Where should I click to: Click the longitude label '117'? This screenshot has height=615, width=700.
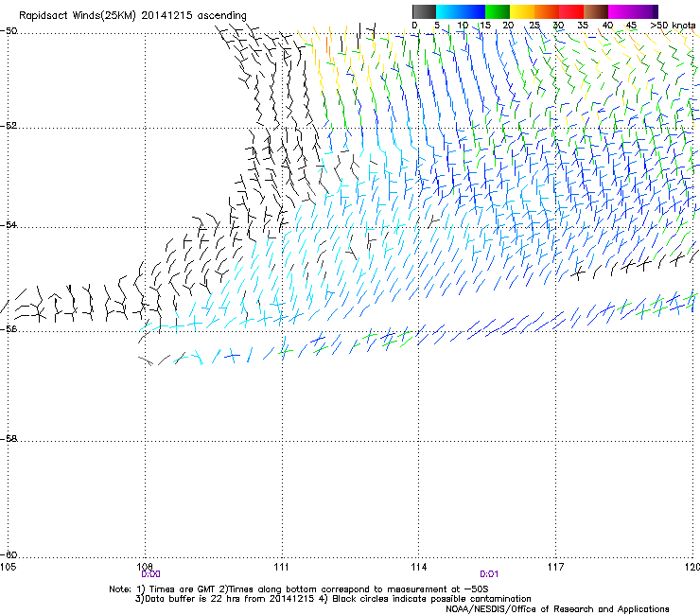coord(555,567)
